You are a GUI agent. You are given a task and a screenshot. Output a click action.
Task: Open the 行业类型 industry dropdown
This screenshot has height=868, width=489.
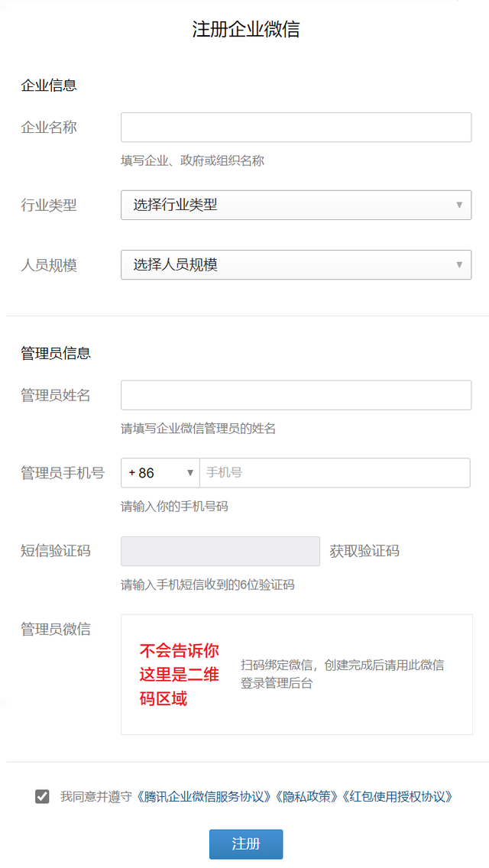click(x=296, y=205)
